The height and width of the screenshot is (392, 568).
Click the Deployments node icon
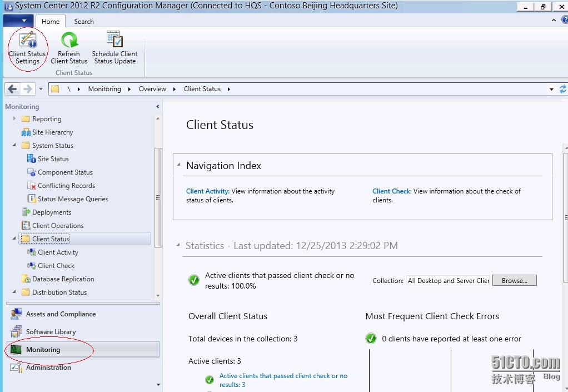pyautogui.click(x=26, y=212)
